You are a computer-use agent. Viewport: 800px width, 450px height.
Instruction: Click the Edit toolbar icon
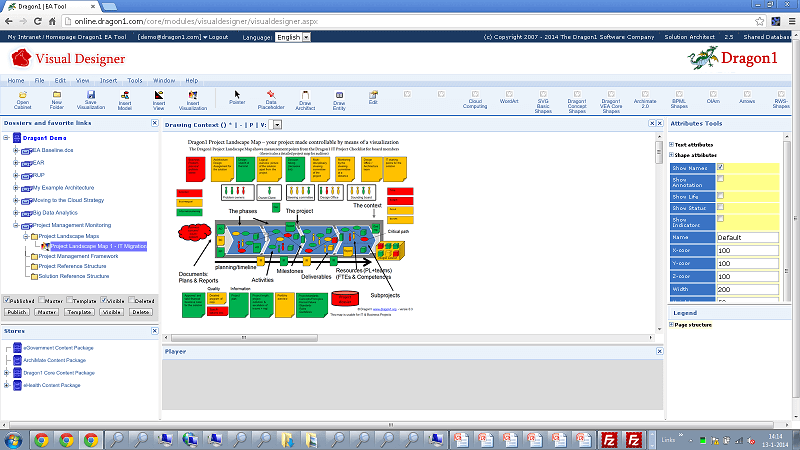(x=373, y=97)
